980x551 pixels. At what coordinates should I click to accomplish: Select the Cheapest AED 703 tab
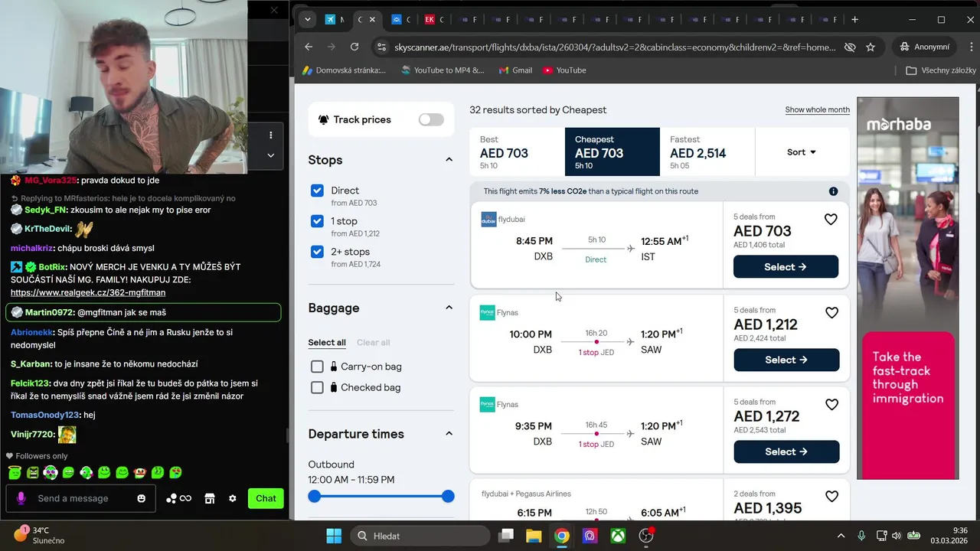(612, 152)
